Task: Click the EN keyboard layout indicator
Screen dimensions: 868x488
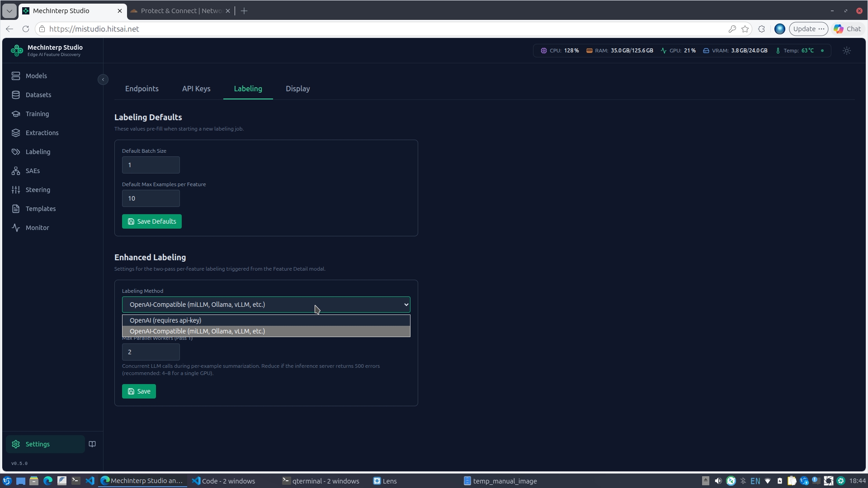Action: pyautogui.click(x=755, y=481)
